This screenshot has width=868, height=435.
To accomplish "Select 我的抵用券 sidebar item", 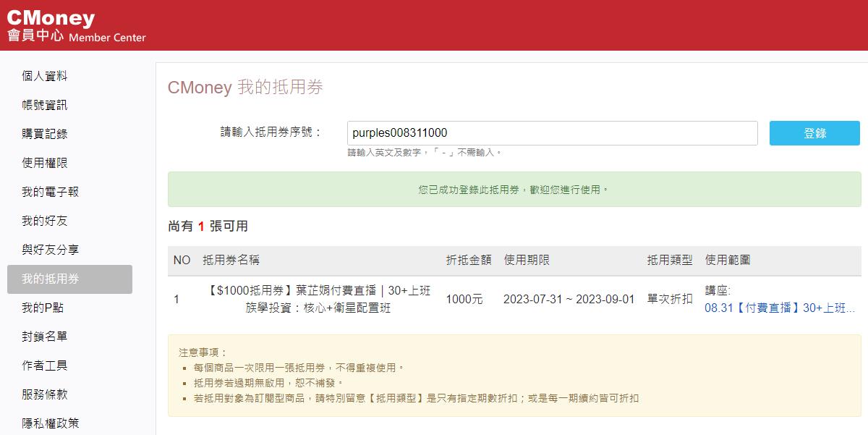I will coord(69,279).
